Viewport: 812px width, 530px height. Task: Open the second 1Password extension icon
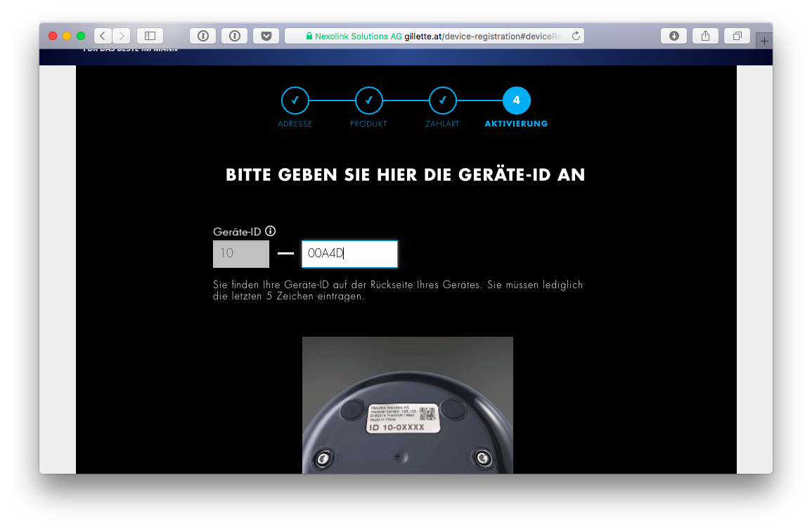[235, 36]
